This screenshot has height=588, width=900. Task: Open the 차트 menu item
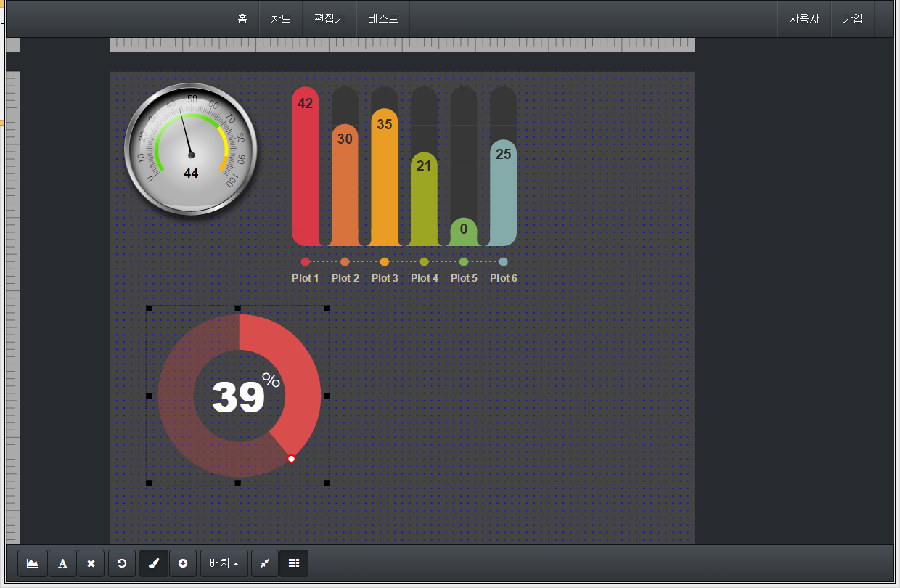pyautogui.click(x=281, y=19)
